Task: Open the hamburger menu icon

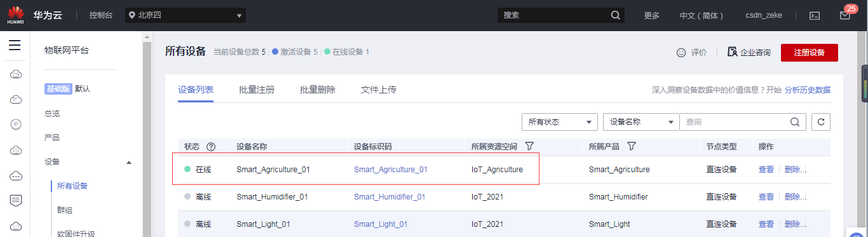Action: coord(15,46)
